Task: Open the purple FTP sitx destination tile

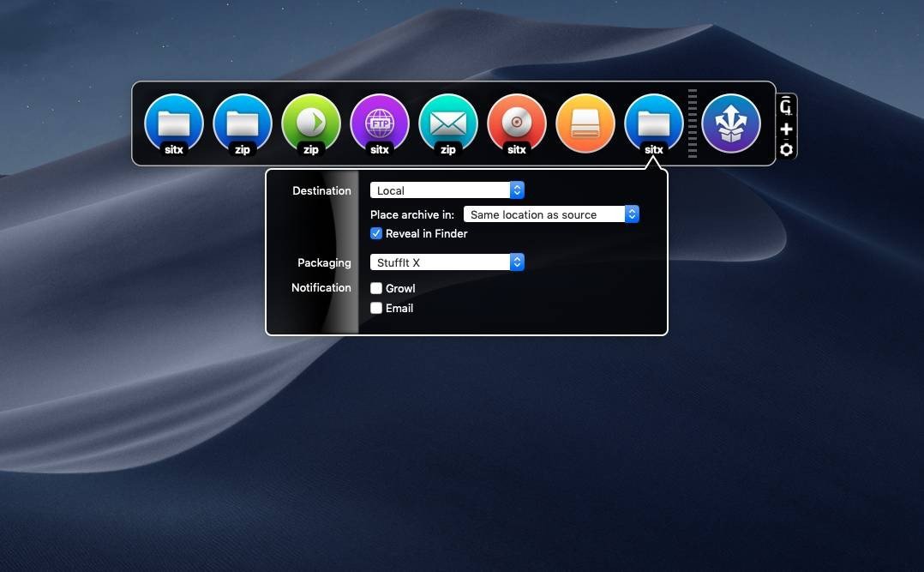Action: click(x=380, y=123)
